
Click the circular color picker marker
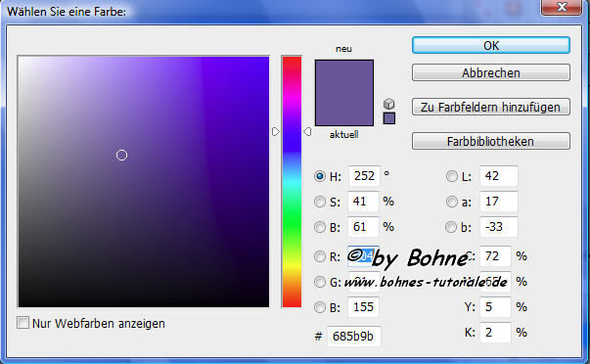(x=121, y=155)
